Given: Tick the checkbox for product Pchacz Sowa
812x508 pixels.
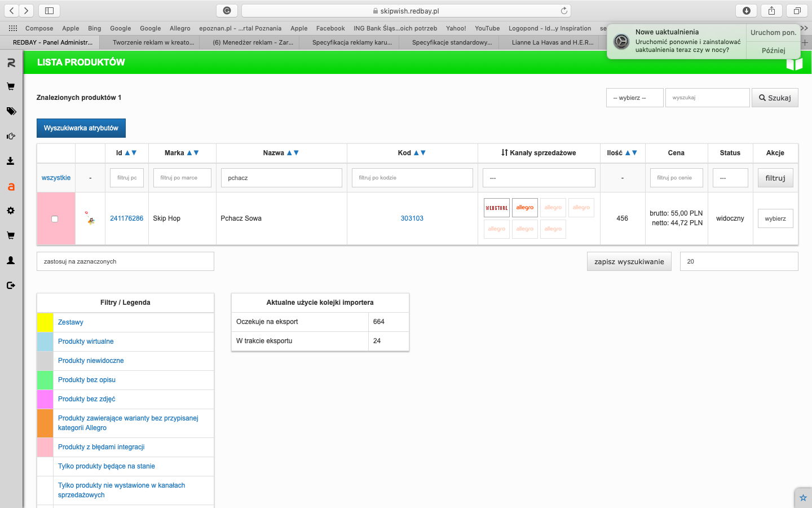Looking at the screenshot, I should 55,219.
